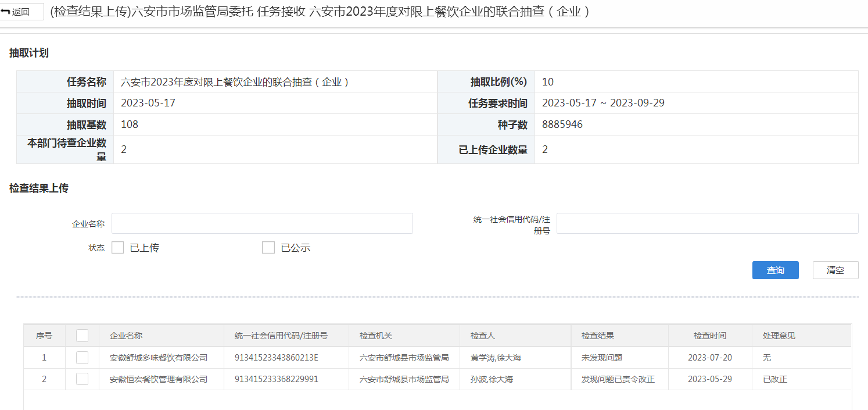Focus the 统一社会信用代码/注册号 input field

tap(707, 223)
